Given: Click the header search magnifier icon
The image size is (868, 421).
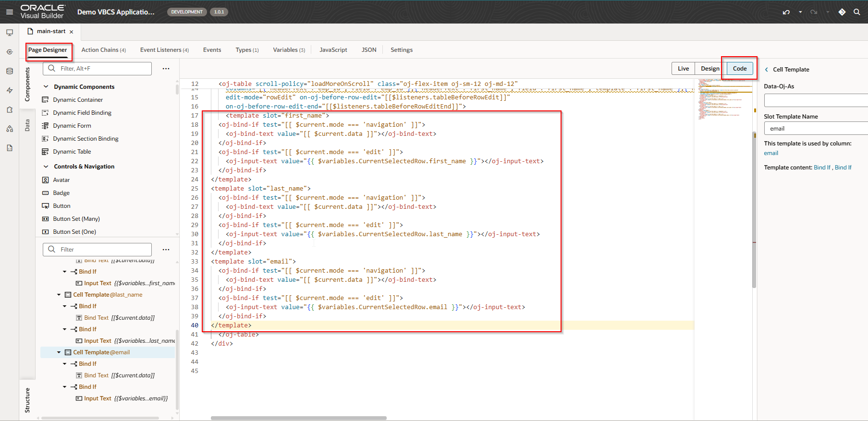Looking at the screenshot, I should pos(856,12).
